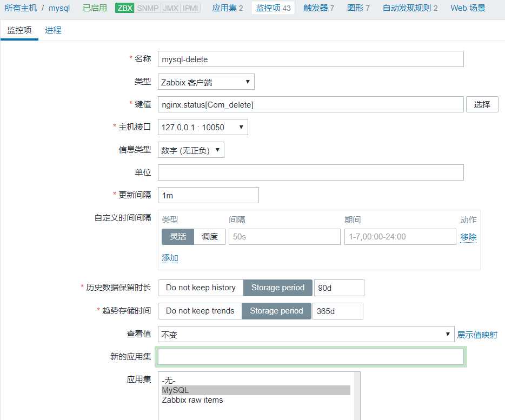Focus the 名称 field with mysql-delete

coord(310,59)
